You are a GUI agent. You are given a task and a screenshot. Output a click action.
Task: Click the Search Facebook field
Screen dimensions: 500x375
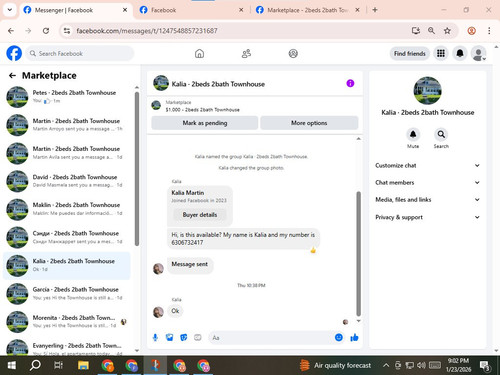point(80,53)
